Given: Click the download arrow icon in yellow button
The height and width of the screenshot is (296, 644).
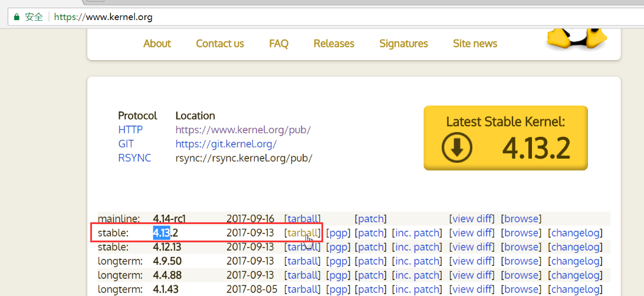Looking at the screenshot, I should pyautogui.click(x=456, y=147).
